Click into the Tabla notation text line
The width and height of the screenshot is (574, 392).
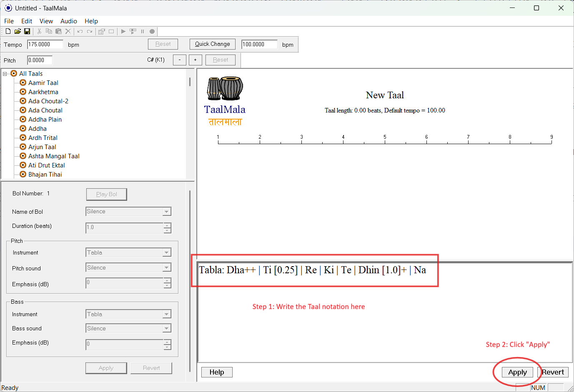(313, 270)
